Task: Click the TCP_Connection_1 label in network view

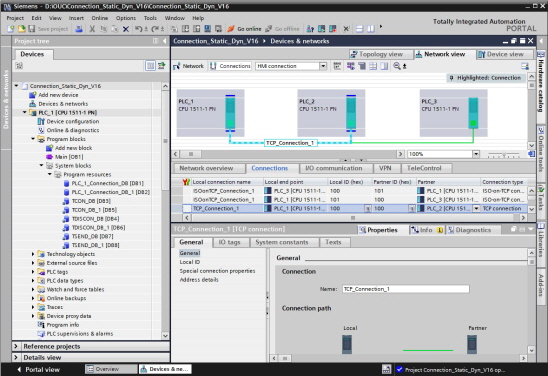Action: tap(291, 143)
